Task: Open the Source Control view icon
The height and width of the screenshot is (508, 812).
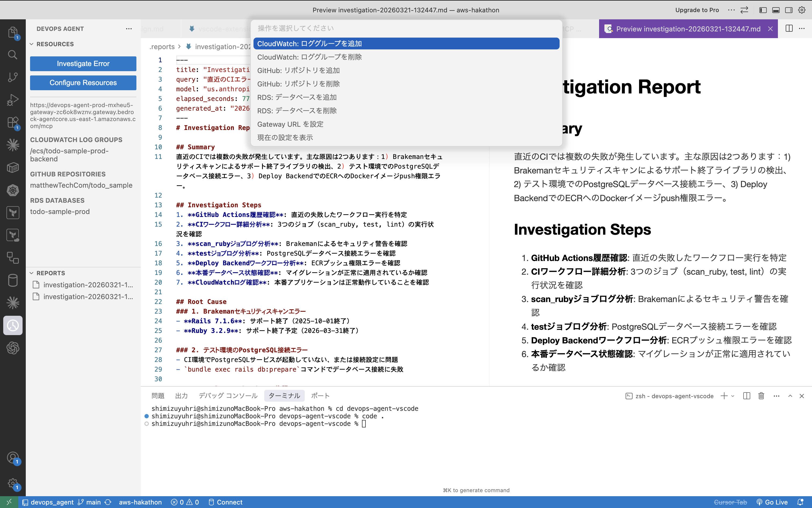Action: (12, 77)
